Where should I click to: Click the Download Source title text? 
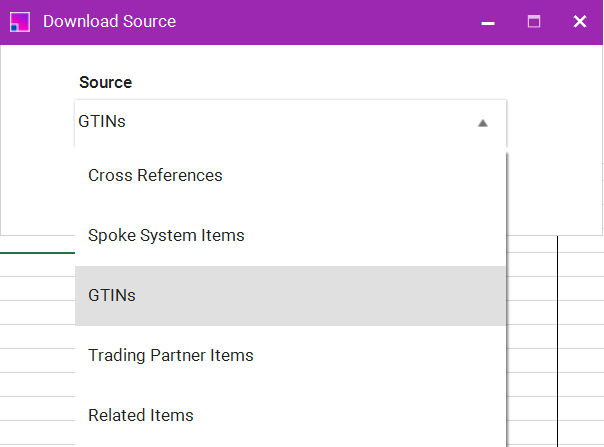coord(109,21)
